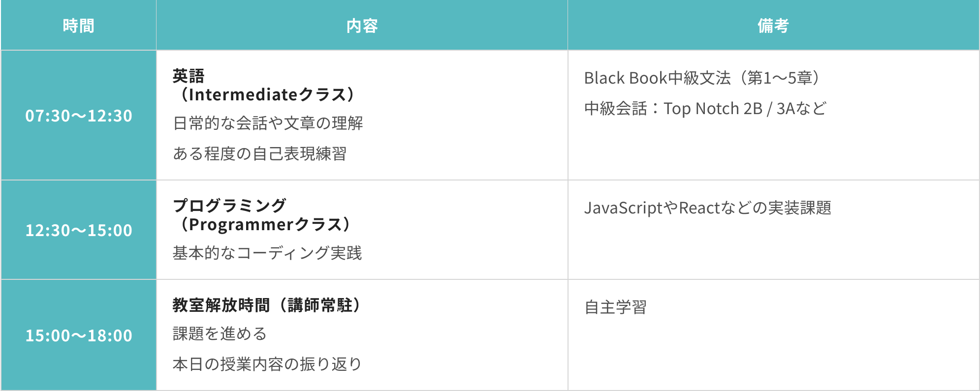
Task: Select the 07:30〜12:30 time cell
Action: [x=78, y=116]
